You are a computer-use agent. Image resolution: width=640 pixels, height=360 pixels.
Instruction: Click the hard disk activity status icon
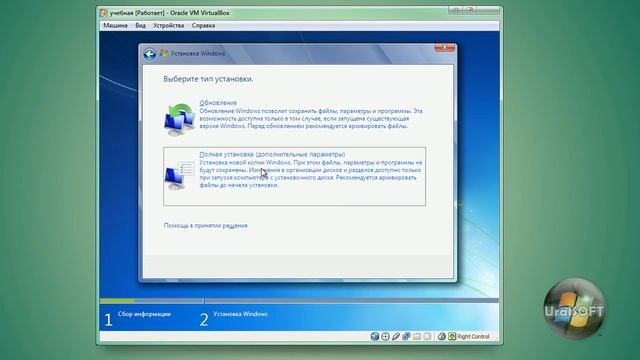375,336
